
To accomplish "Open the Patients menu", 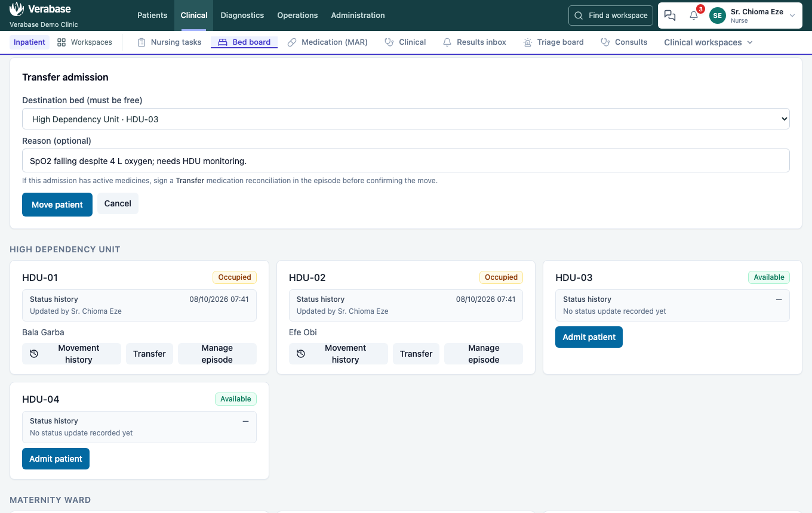I will [152, 16].
